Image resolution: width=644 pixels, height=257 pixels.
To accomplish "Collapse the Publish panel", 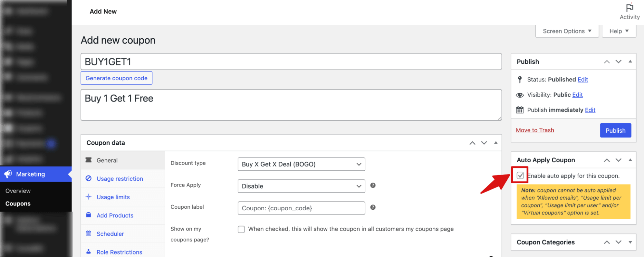I will point(630,62).
